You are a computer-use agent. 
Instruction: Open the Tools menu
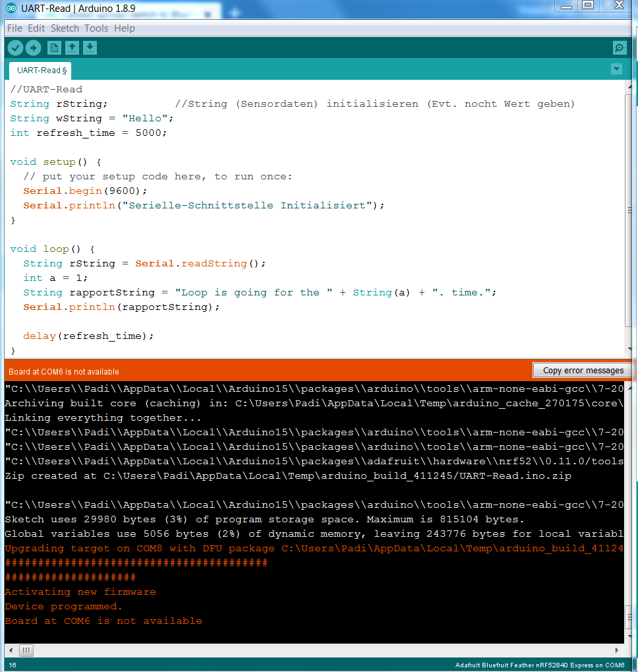click(x=96, y=28)
